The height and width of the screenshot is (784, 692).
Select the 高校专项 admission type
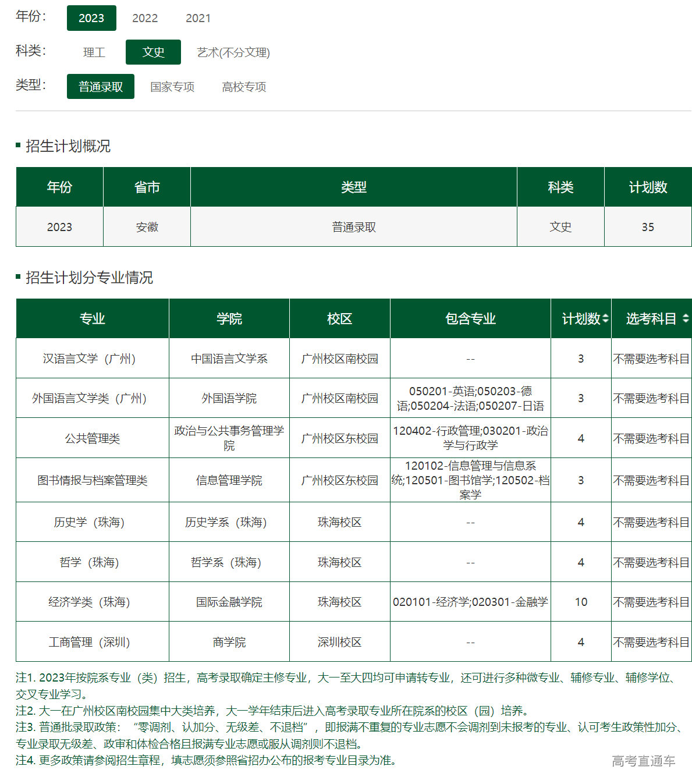(243, 86)
